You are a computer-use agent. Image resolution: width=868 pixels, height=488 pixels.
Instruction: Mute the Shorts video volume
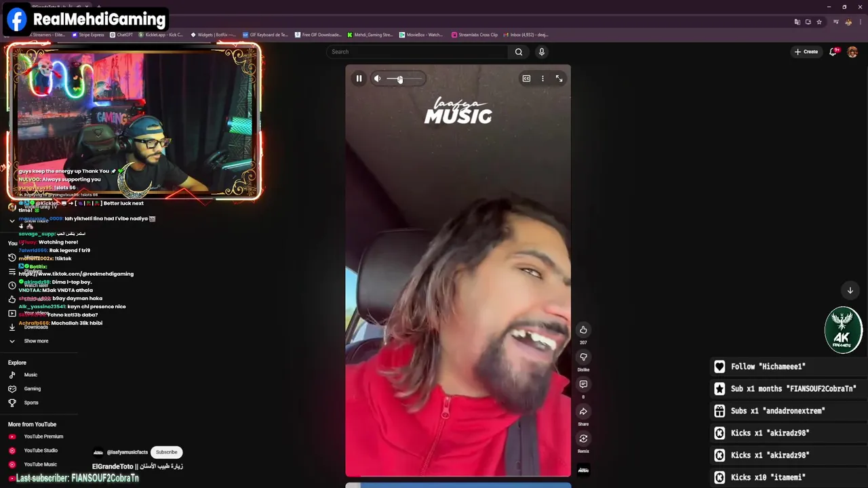pos(377,79)
